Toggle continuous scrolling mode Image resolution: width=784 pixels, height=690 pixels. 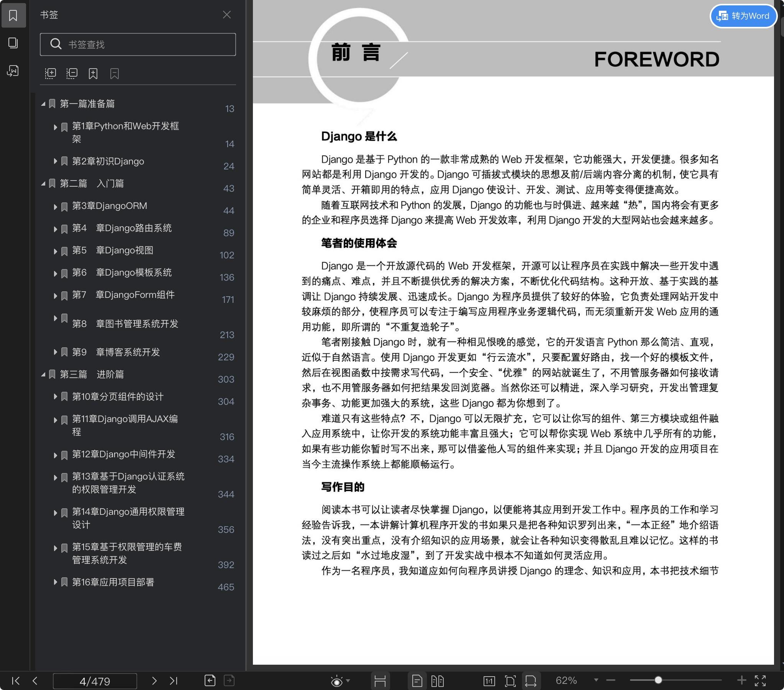point(380,681)
